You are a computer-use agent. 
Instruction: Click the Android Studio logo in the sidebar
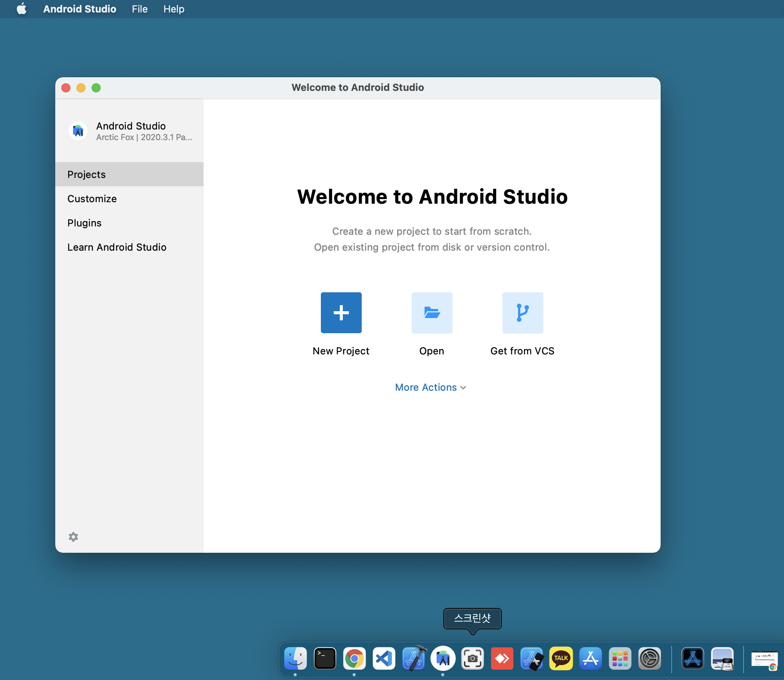tap(78, 131)
